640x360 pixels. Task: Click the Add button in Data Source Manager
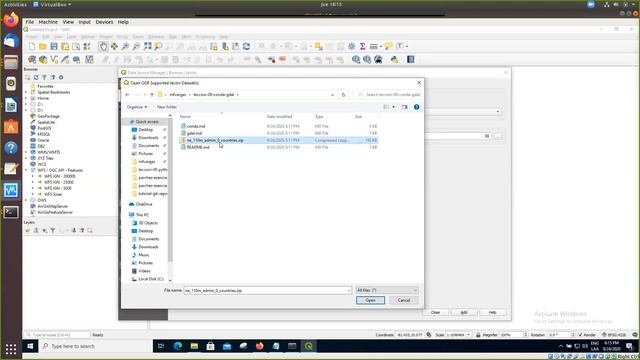(x=464, y=312)
